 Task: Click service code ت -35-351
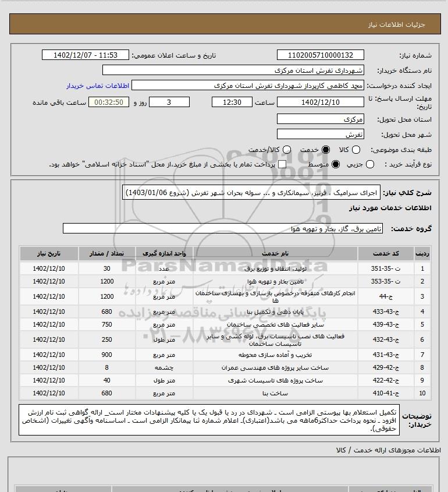pos(386,268)
